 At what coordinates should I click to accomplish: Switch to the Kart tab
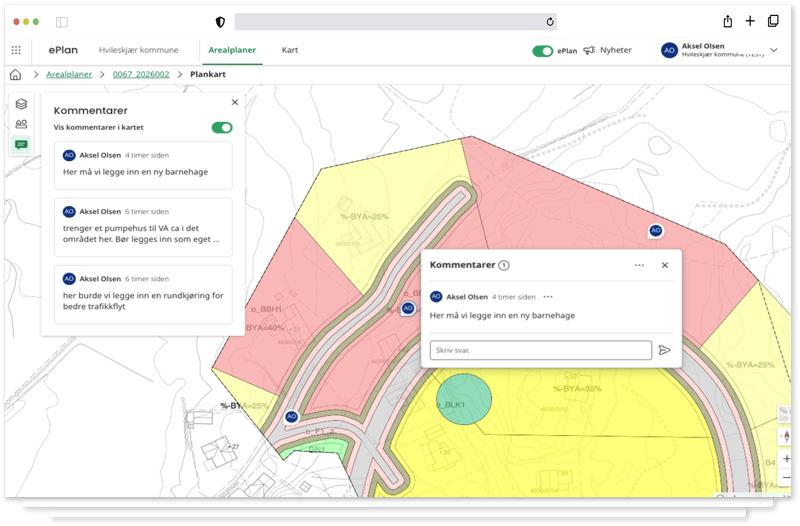click(290, 50)
